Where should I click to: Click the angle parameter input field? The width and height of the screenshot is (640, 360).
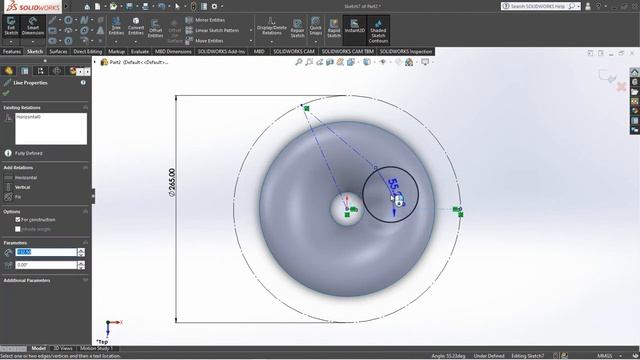pos(46,265)
